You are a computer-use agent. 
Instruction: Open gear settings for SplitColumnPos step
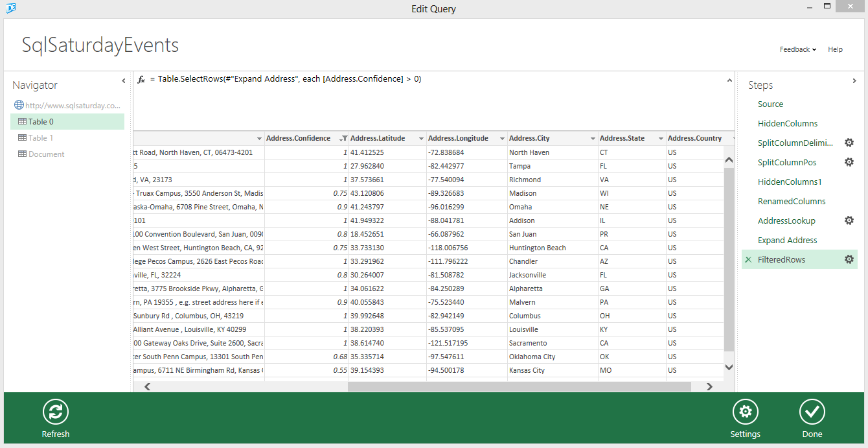tap(849, 162)
